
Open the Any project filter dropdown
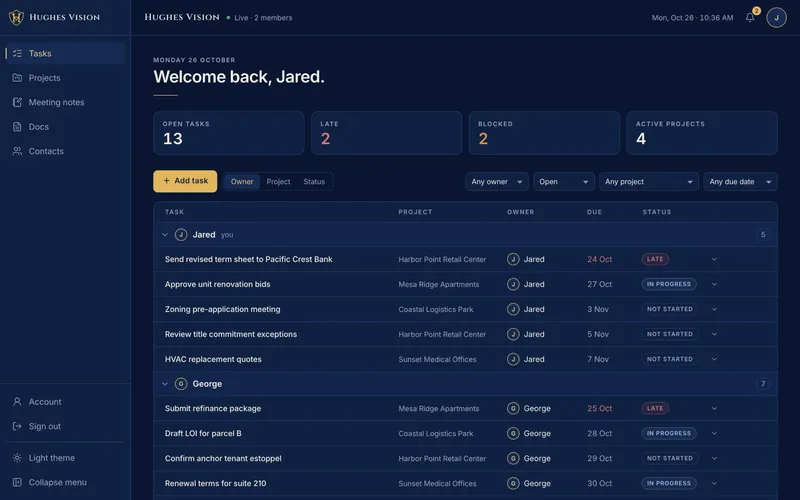pyautogui.click(x=648, y=182)
